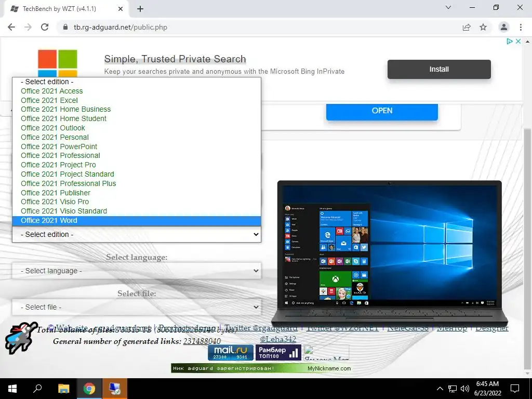Click the Install ad button
The width and height of the screenshot is (532, 399).
(439, 69)
